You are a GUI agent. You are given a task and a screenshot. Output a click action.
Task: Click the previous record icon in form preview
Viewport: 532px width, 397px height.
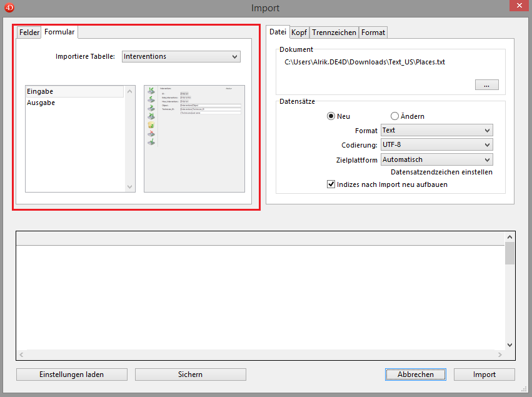[151, 99]
